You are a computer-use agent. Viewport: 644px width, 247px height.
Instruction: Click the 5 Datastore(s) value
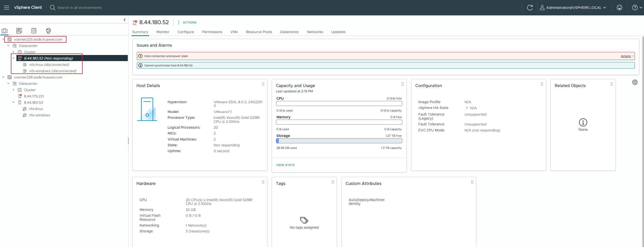(197, 231)
